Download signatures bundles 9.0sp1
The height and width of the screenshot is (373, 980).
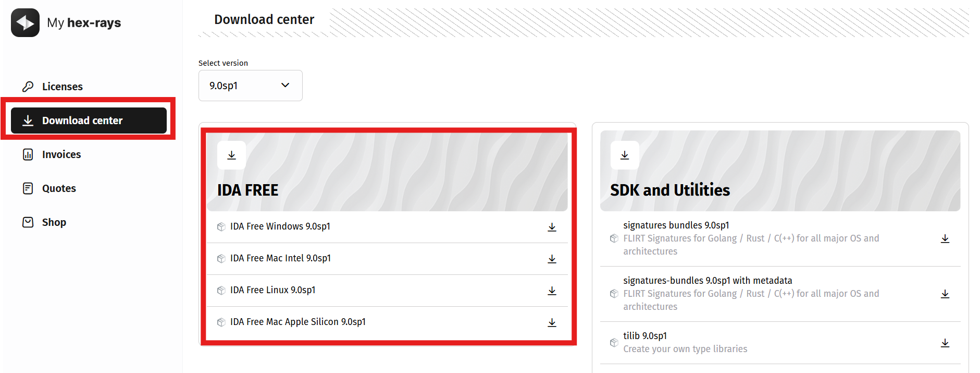[x=945, y=238]
